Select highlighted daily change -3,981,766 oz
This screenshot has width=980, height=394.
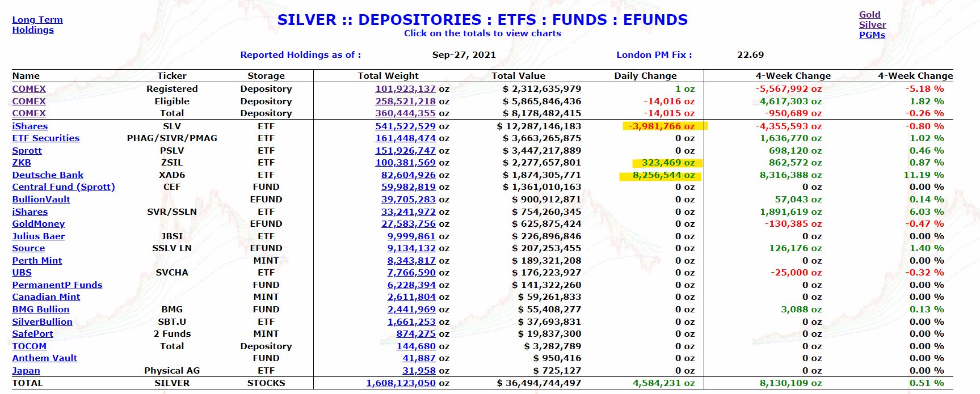(x=661, y=126)
